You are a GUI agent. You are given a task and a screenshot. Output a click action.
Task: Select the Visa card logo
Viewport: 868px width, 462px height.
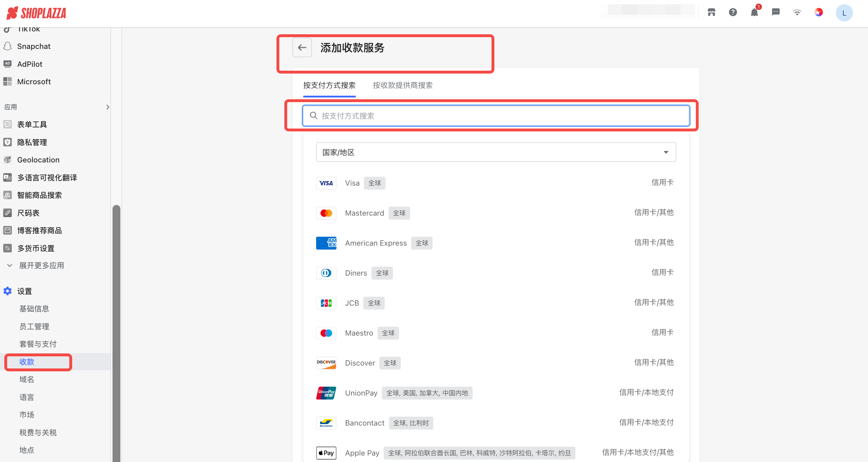pyautogui.click(x=326, y=183)
